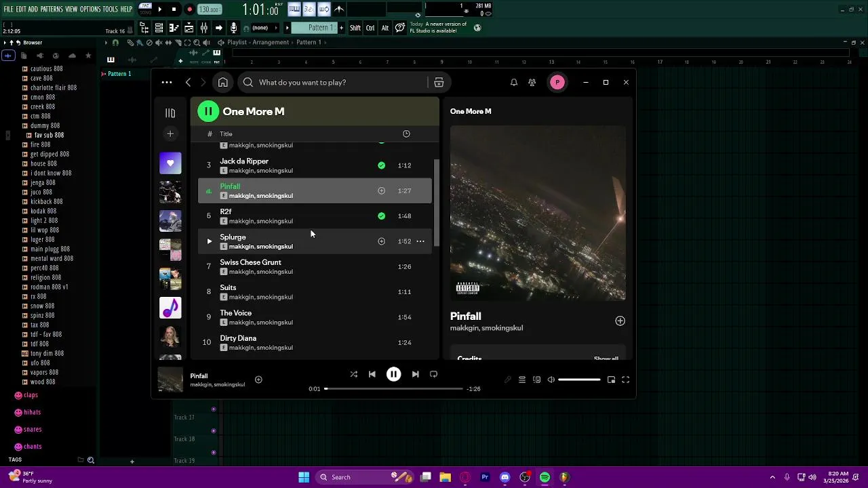Toggle saved state for Jack da Ripper
Screen dimensions: 868x488
coord(381,165)
